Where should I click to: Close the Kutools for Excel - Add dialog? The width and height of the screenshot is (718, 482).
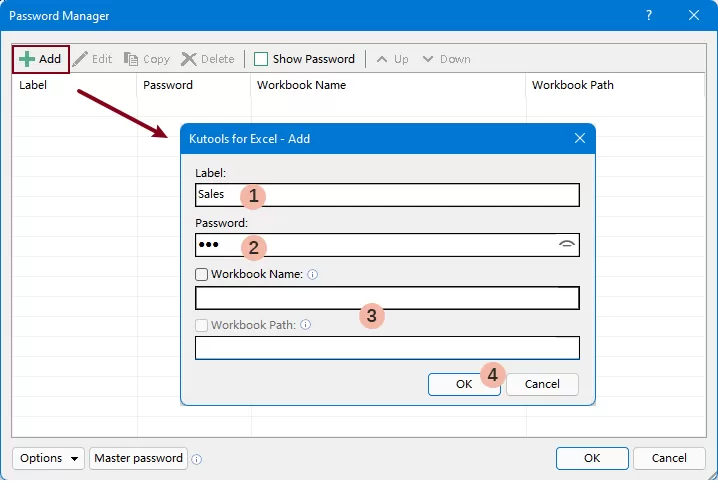pos(580,138)
